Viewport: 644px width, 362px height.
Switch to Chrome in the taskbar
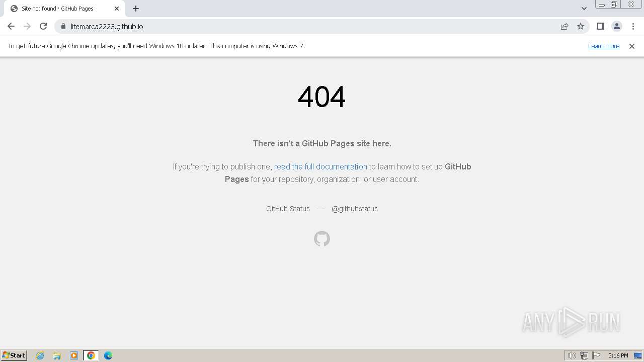point(91,355)
